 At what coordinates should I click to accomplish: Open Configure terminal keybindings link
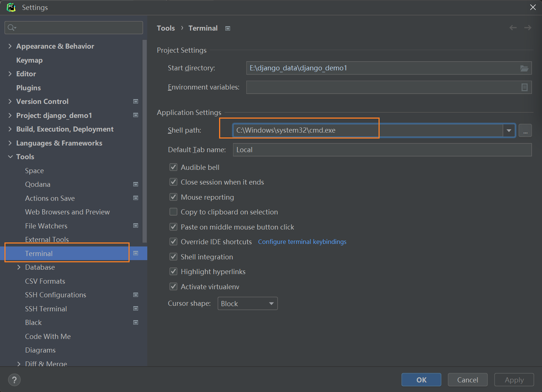pos(302,242)
